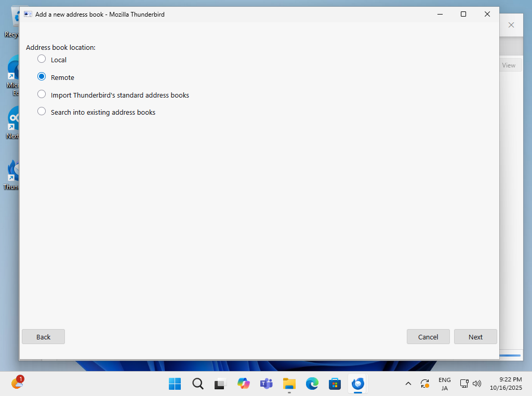The width and height of the screenshot is (532, 396).
Task: Open Microsoft Teams in the taskbar
Action: click(x=266, y=384)
